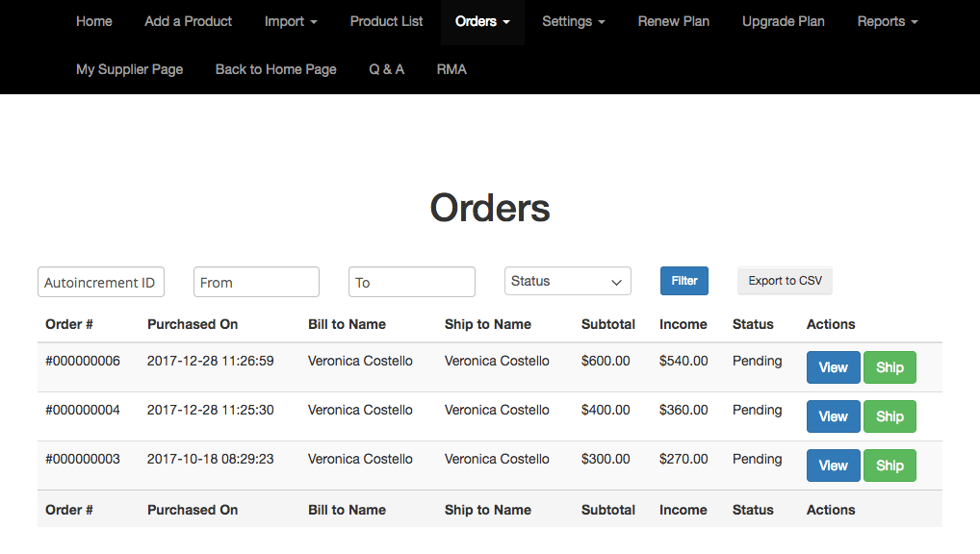Export orders with Export to CSV
Screen dimensions: 980x554
pos(785,281)
